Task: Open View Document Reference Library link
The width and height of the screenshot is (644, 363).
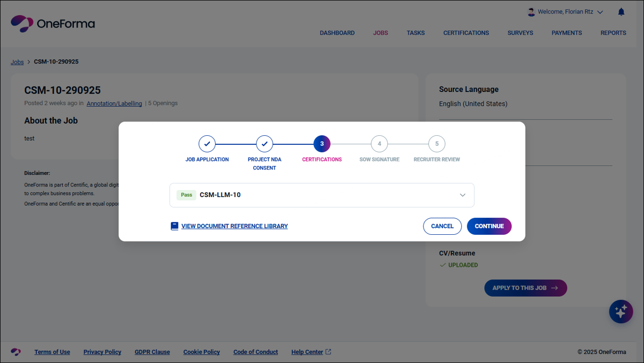Action: click(x=235, y=226)
